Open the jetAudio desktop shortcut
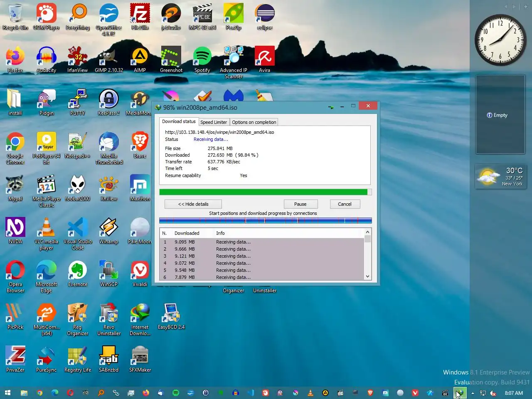Viewport: 532px width, 399px height. click(x=171, y=17)
